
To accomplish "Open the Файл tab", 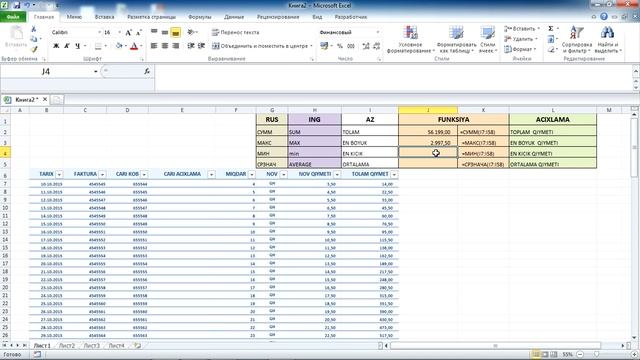I will click(x=13, y=17).
